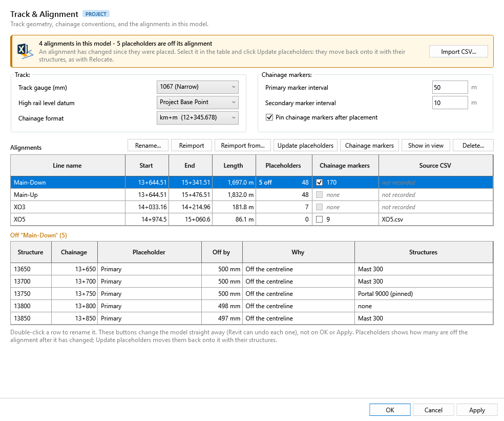
Task: Select structure 13850 row
Action: coord(251,318)
